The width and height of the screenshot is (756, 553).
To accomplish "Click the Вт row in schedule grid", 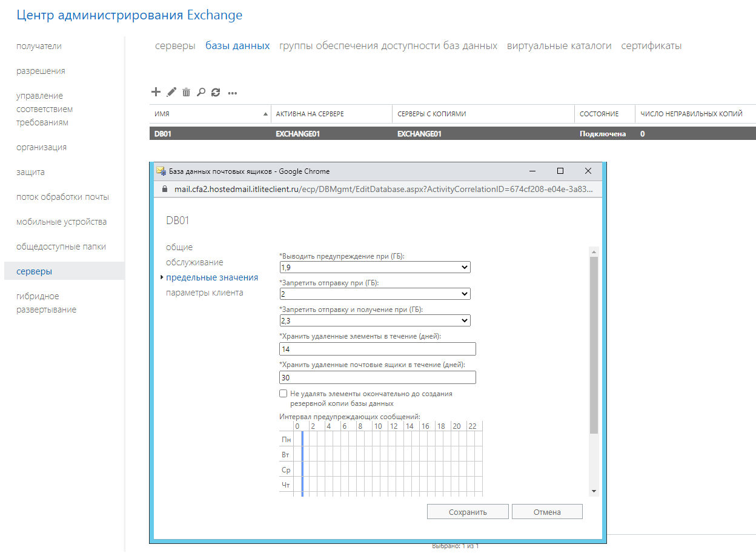I will 381,454.
